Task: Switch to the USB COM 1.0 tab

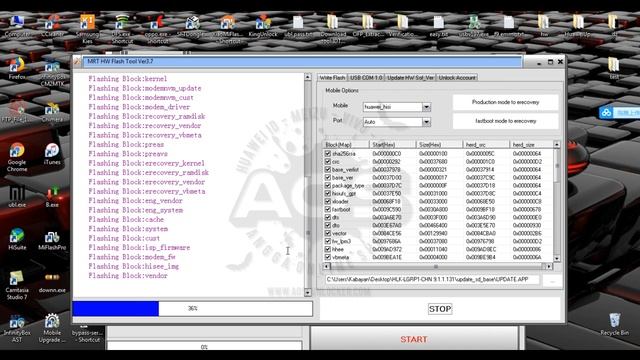Action: [x=366, y=78]
